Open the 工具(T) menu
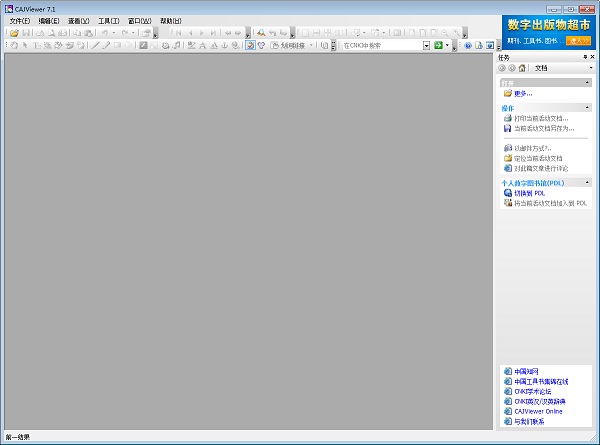Image resolution: width=600 pixels, height=445 pixels. (x=108, y=20)
